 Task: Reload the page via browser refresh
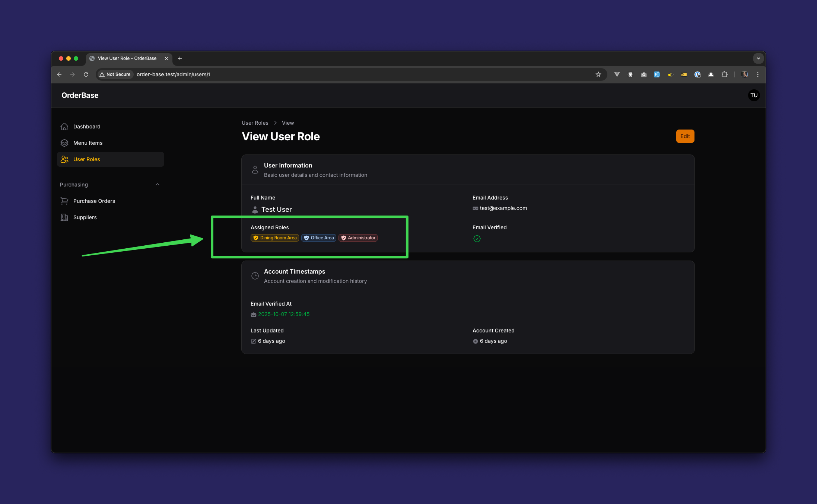pyautogui.click(x=86, y=74)
